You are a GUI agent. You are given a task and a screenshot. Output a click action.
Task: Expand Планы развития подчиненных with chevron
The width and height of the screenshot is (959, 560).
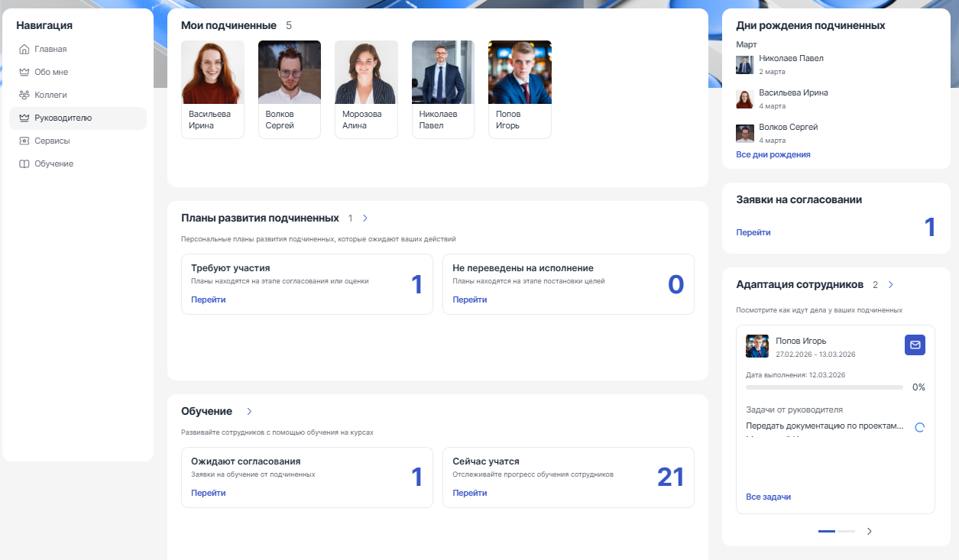(365, 218)
